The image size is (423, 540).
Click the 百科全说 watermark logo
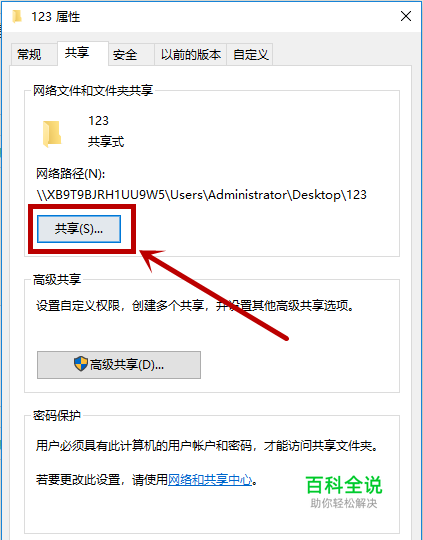344,491
